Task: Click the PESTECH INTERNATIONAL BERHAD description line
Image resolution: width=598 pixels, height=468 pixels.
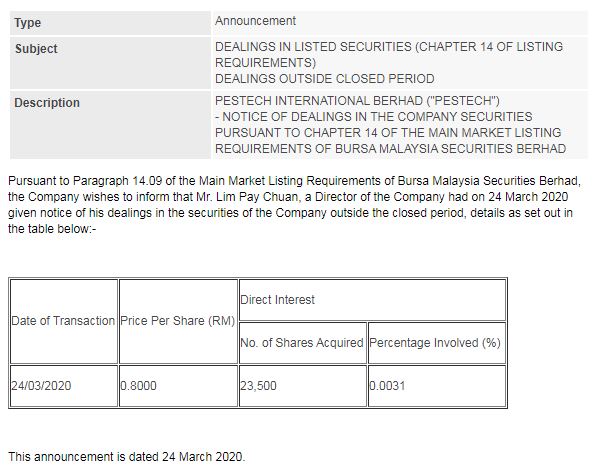Action: (357, 101)
